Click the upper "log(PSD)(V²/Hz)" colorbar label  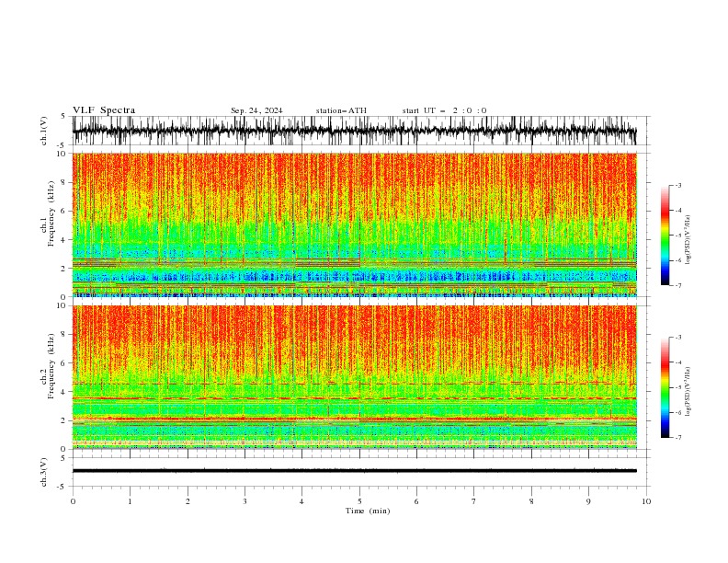click(x=688, y=240)
